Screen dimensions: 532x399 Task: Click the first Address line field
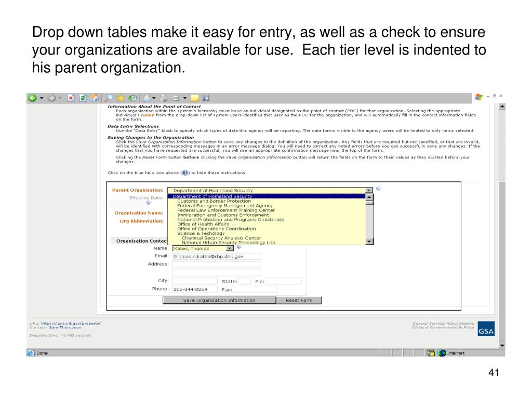tap(217, 264)
